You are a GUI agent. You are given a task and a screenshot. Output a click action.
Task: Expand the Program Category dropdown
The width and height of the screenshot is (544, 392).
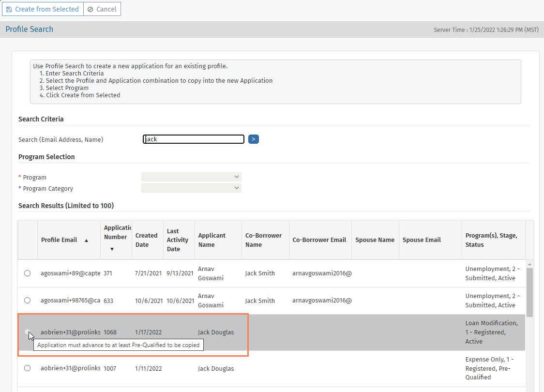191,188
